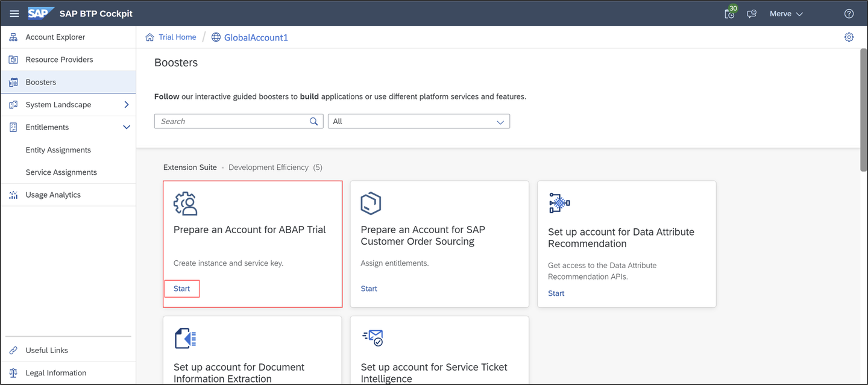Click the Document Information Extraction icon
This screenshot has height=385, width=868.
pyautogui.click(x=186, y=339)
